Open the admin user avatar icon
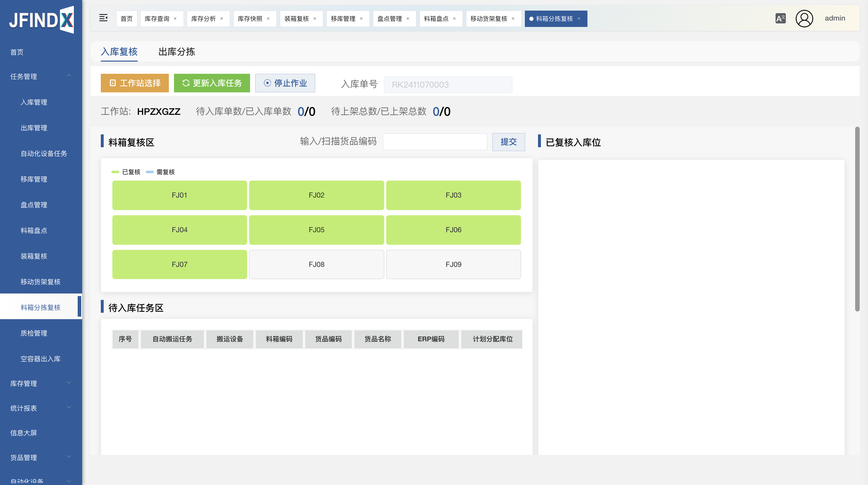Screen dimensions: 868x485 tap(804, 18)
